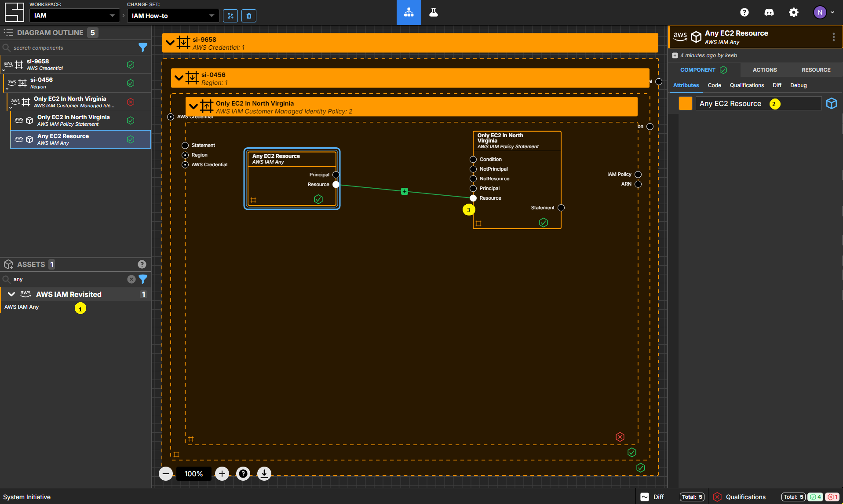
Task: Open the settings gear icon
Action: pos(794,12)
